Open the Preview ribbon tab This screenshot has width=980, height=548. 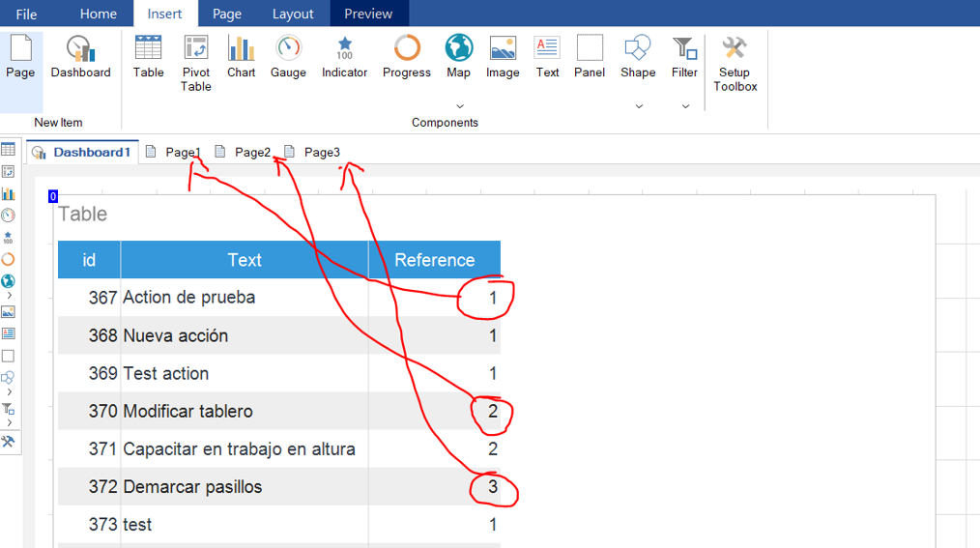pos(368,14)
